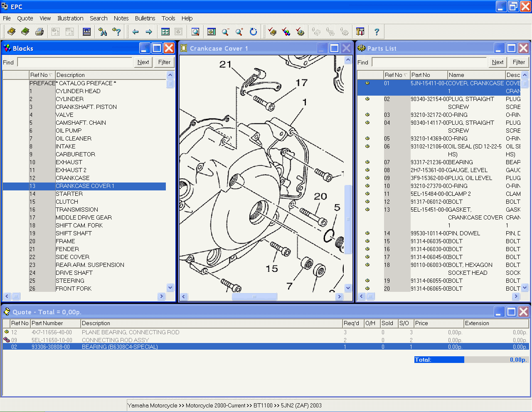Image resolution: width=532 pixels, height=412 pixels.
Task: Click the zoom out magnifier icon
Action: pyautogui.click(x=225, y=32)
